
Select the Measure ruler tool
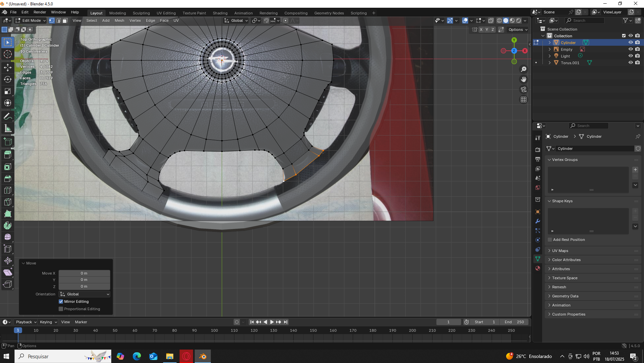tap(8, 128)
